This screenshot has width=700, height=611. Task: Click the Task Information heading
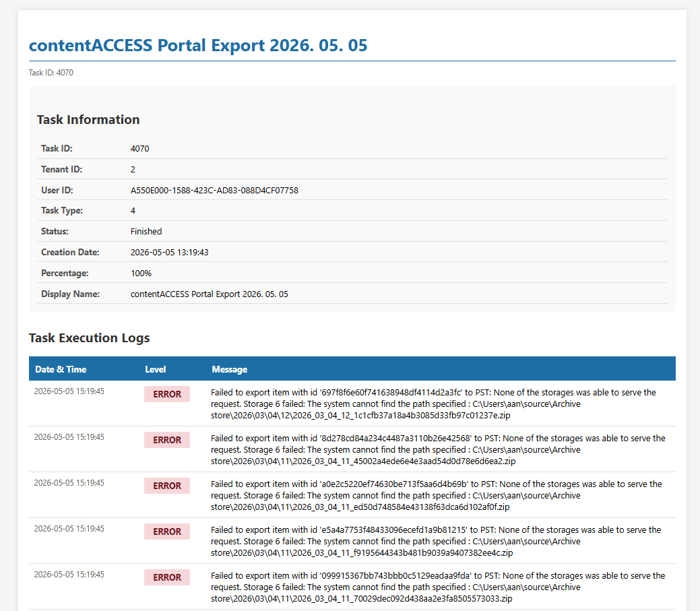88,120
